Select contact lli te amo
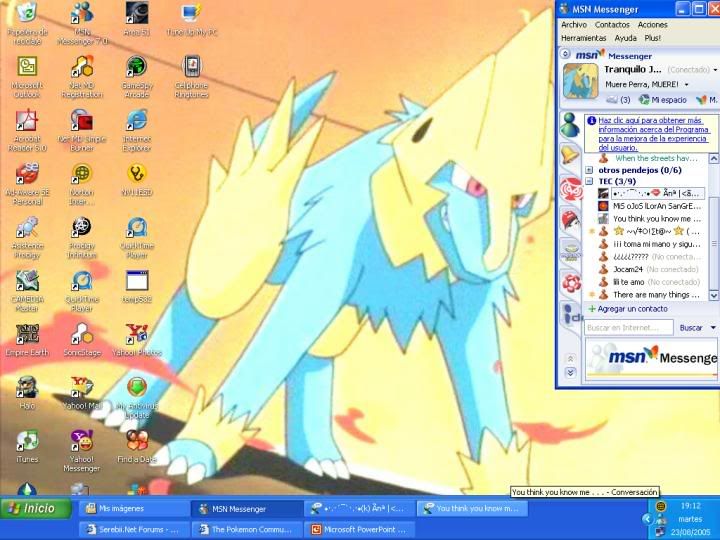720x540 pixels. 649,282
